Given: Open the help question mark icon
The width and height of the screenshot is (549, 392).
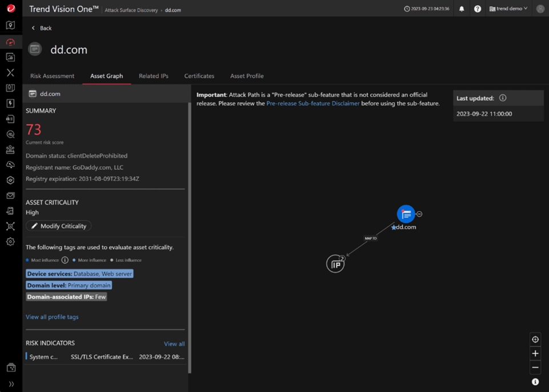Looking at the screenshot, I should 477,9.
